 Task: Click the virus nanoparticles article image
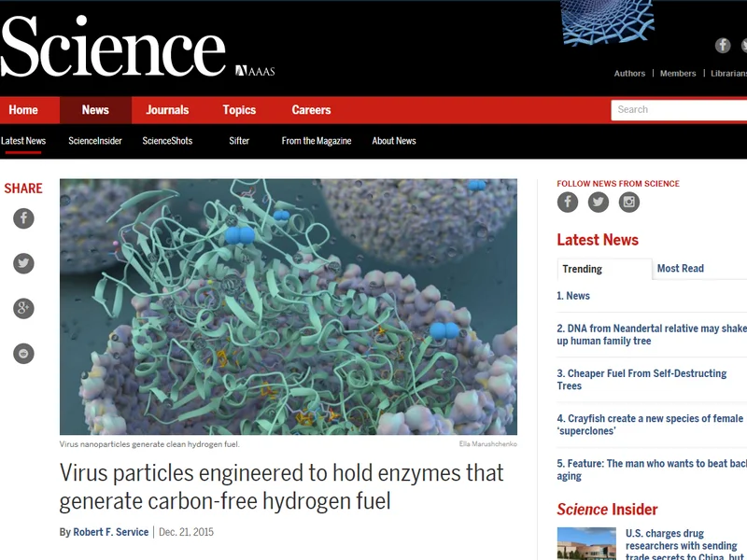(x=289, y=306)
